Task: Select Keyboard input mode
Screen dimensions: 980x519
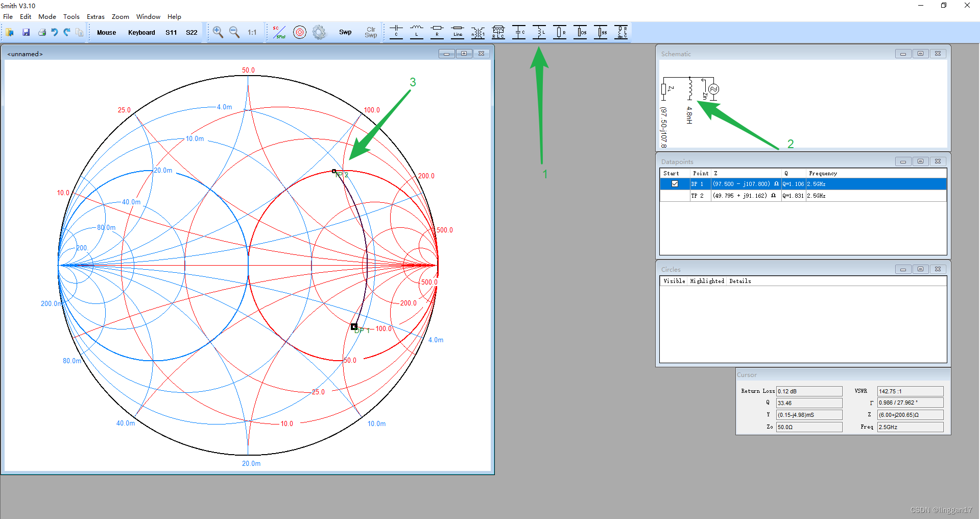Action: coord(141,32)
